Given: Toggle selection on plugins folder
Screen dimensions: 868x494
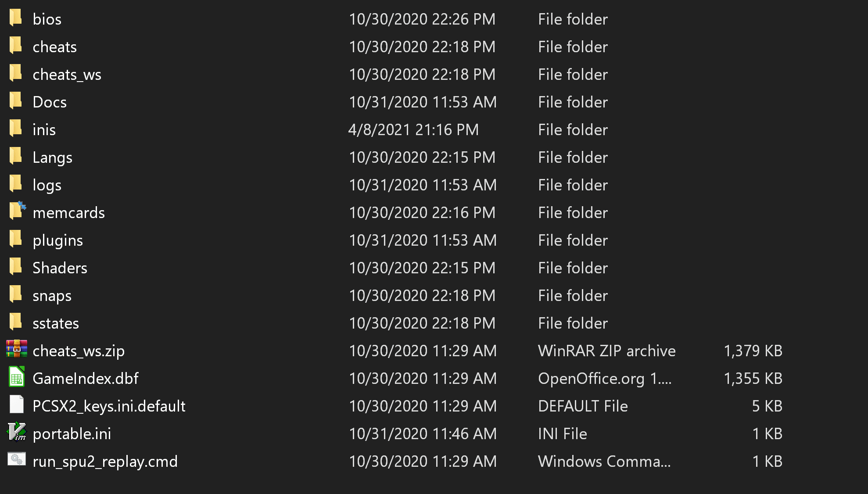Looking at the screenshot, I should point(59,240).
